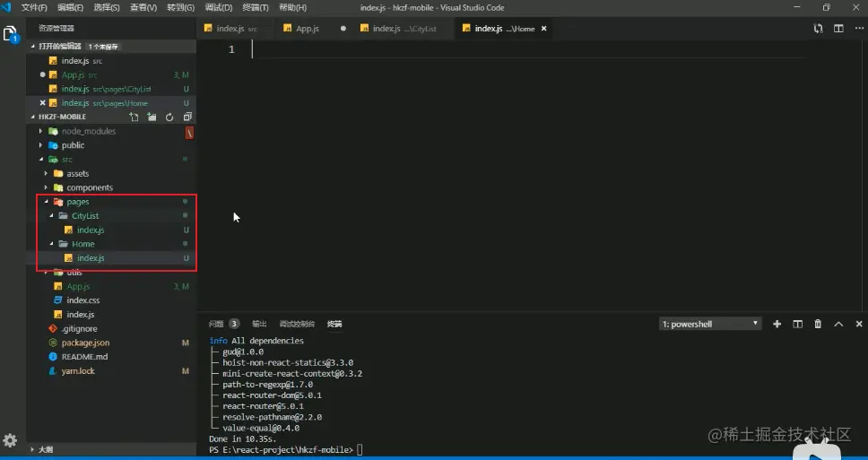Switch to index.js src editor tab
868x460 pixels.
[x=235, y=29]
